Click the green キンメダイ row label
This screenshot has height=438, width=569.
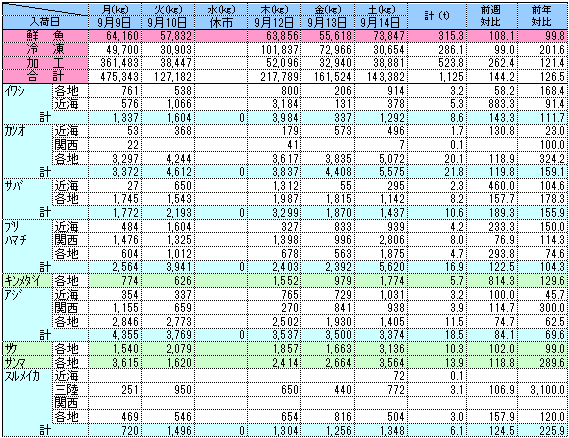coord(28,281)
